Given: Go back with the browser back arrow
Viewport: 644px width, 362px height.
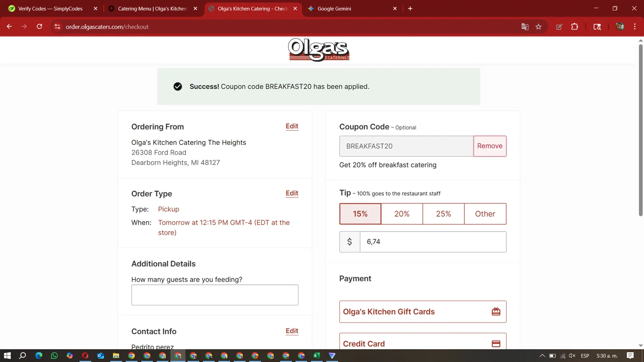Looking at the screenshot, I should (x=9, y=27).
